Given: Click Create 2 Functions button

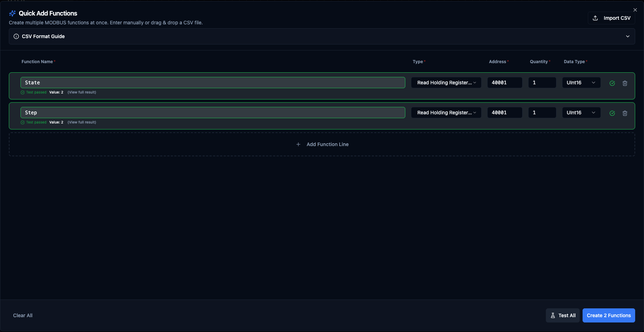Looking at the screenshot, I should click(608, 315).
